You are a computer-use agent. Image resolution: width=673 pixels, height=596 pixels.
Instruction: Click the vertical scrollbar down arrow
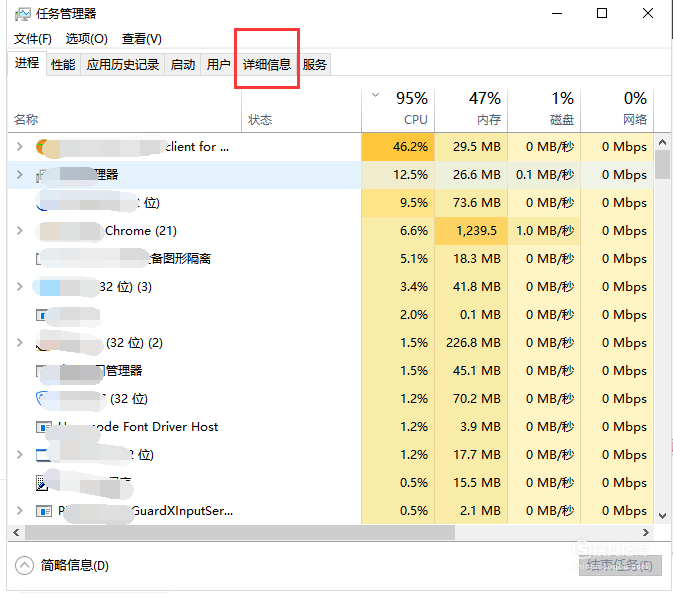[x=662, y=515]
